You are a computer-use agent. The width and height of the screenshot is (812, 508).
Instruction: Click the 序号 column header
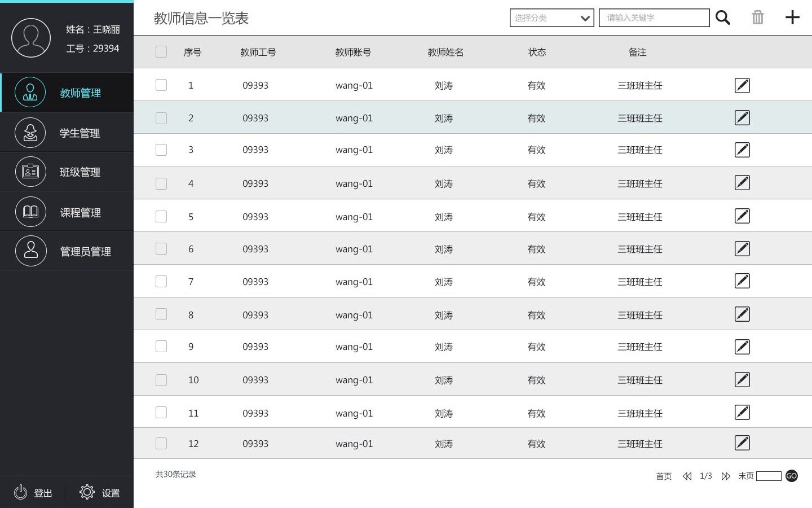(192, 52)
